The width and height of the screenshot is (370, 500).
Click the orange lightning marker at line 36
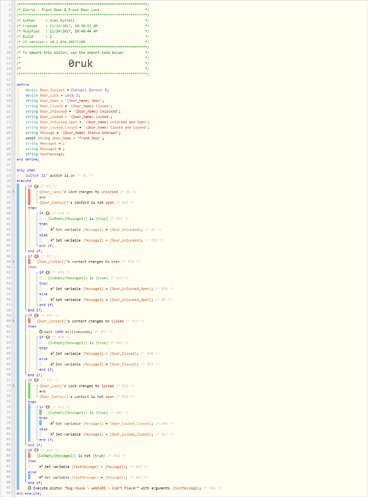tap(14, 192)
